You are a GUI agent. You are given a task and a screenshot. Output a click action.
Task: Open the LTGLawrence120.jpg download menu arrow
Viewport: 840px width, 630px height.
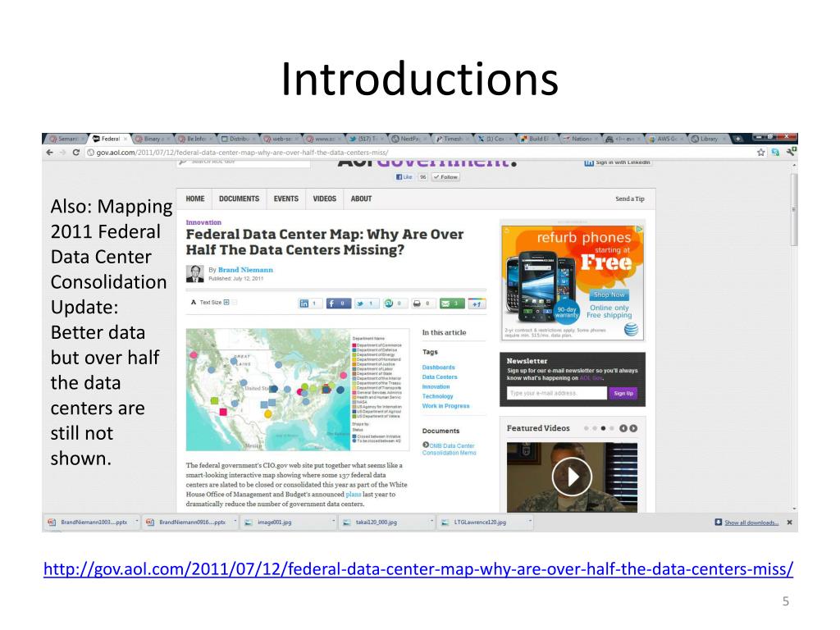(530, 521)
